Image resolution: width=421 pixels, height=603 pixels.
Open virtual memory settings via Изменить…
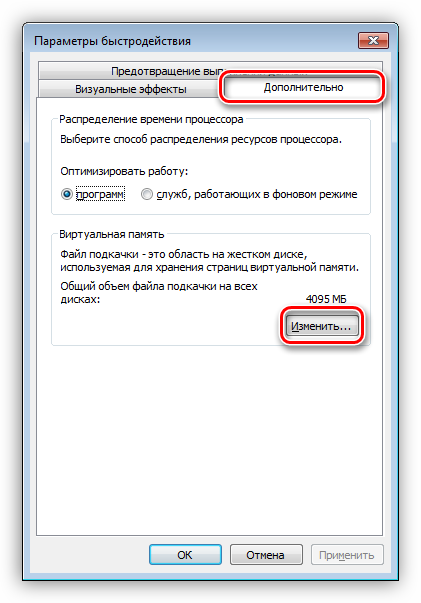321,326
